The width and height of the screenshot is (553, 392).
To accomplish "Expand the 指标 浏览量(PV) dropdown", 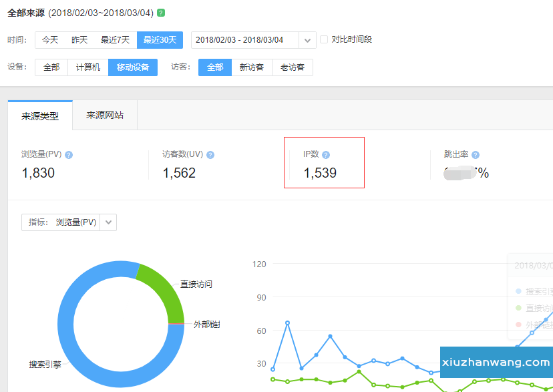I will (x=109, y=222).
